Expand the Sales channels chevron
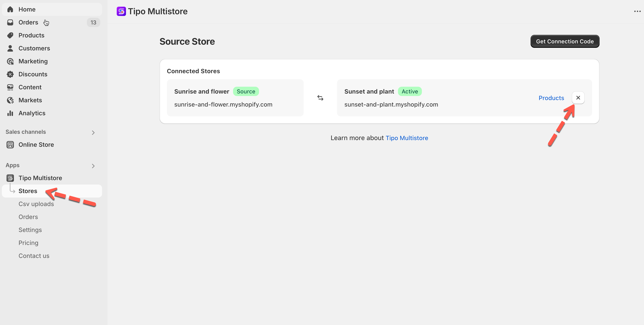This screenshot has height=325, width=644. pos(93,132)
